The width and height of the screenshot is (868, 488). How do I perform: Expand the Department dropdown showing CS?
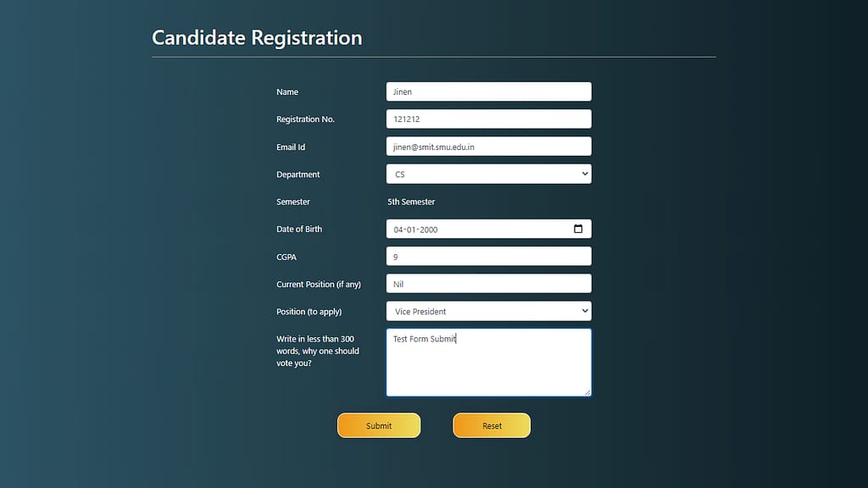488,175
